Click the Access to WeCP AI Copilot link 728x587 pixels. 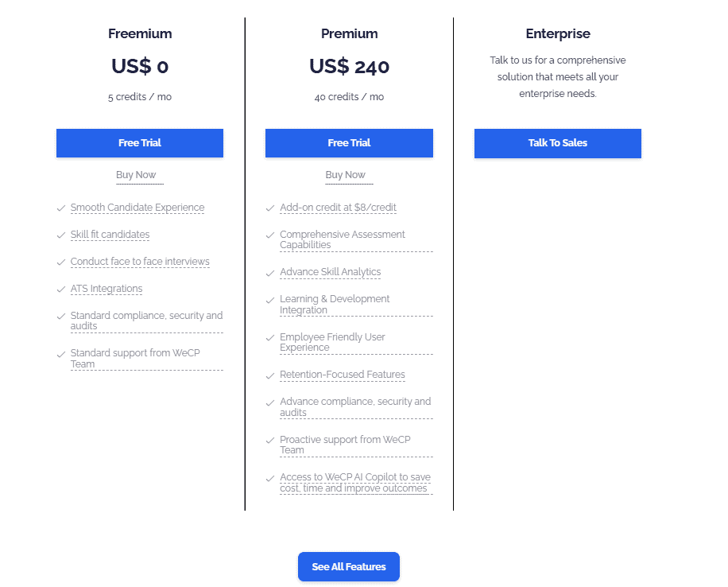coord(354,482)
